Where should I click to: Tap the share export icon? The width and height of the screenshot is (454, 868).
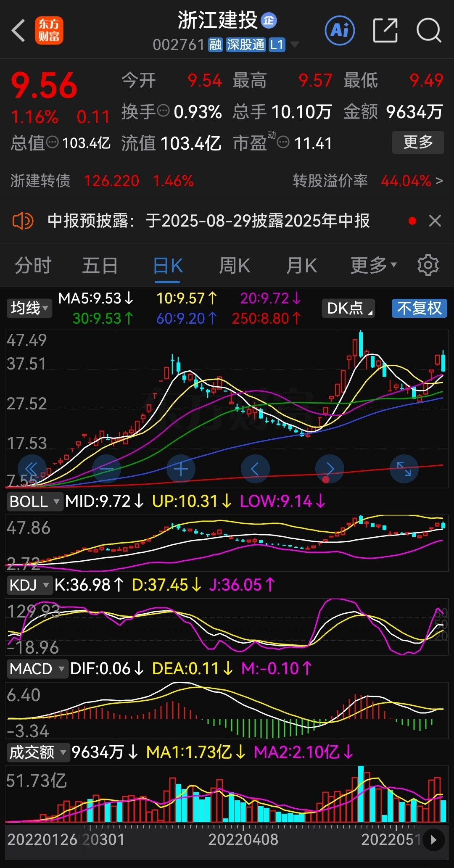pyautogui.click(x=385, y=30)
